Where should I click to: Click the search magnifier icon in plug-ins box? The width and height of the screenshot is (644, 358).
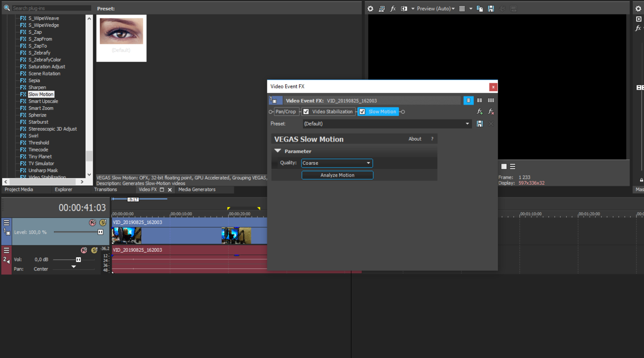point(8,8)
